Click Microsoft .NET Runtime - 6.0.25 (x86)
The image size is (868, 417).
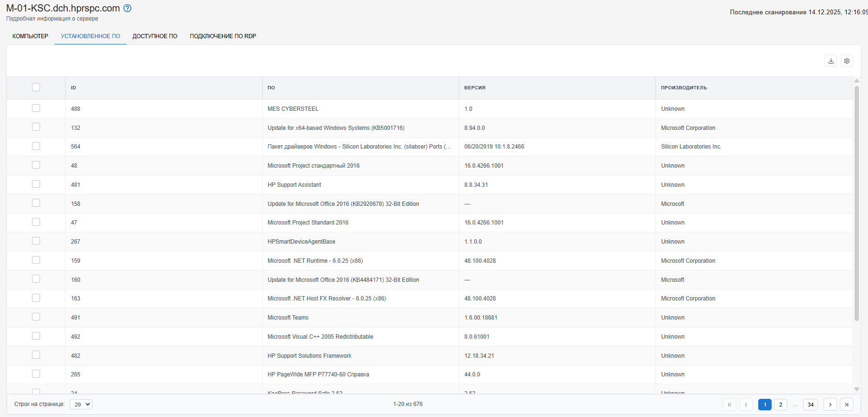pos(315,261)
